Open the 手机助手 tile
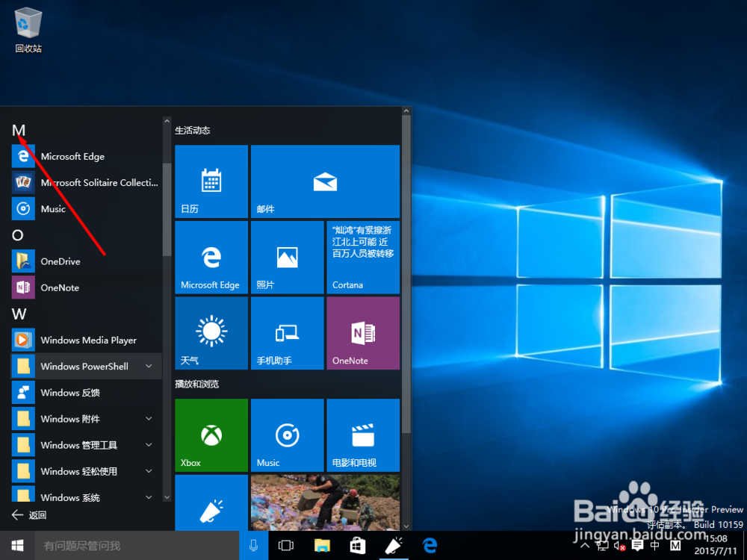 pyautogui.click(x=288, y=333)
